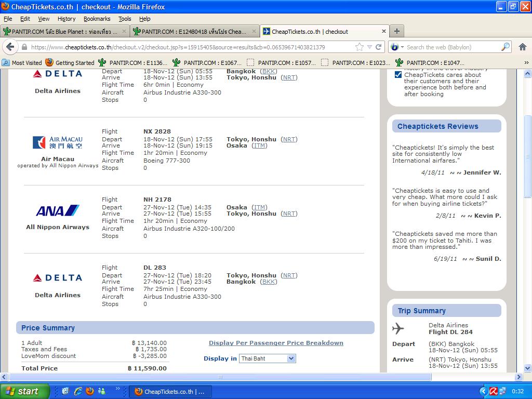Image resolution: width=532 pixels, height=399 pixels.
Task: Click the CheapTickets.co.th taskbar button
Action: (x=170, y=392)
